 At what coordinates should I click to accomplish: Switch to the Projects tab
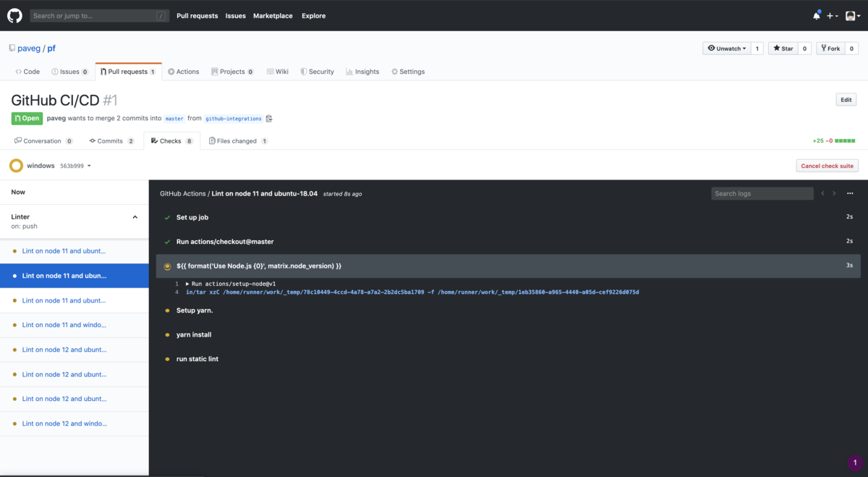point(232,72)
